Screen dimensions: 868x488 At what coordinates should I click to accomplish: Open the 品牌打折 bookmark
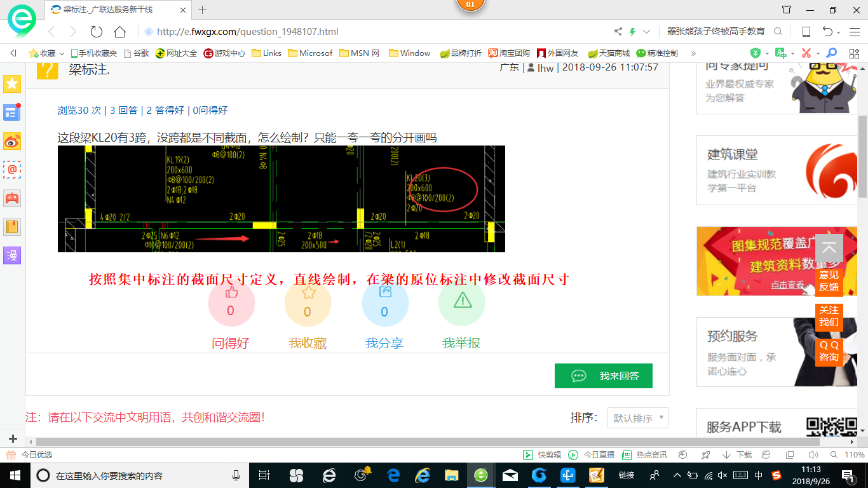coord(461,53)
